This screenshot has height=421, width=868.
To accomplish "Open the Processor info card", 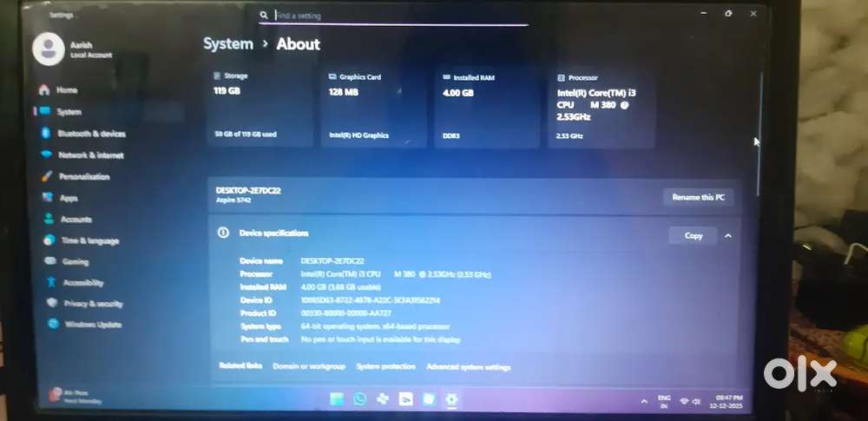I will click(x=602, y=109).
